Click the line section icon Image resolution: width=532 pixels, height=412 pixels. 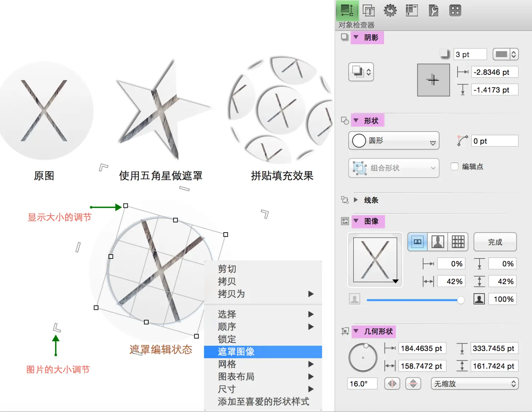[345, 200]
